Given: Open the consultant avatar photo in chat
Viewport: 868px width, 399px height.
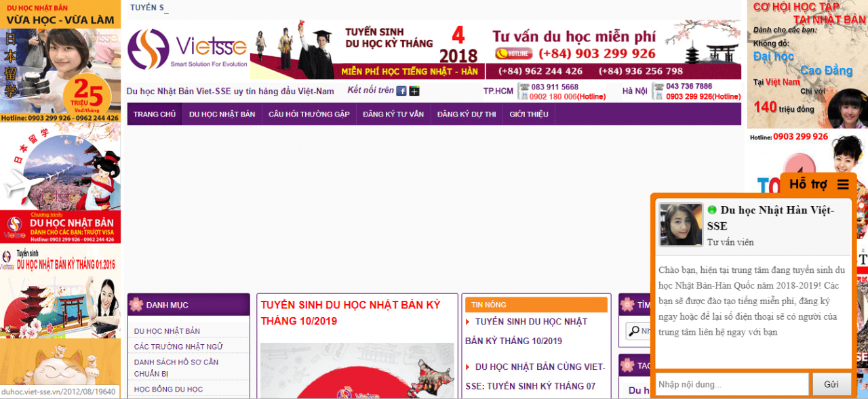Looking at the screenshot, I should click(681, 224).
